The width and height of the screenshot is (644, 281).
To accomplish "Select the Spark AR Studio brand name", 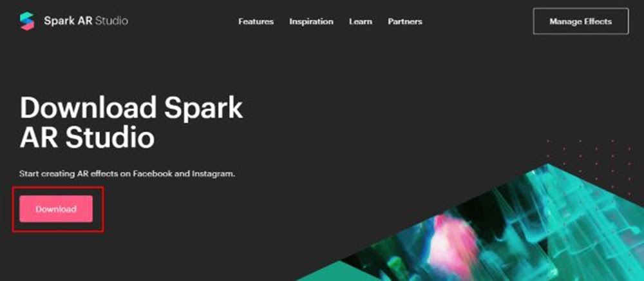I will (86, 21).
